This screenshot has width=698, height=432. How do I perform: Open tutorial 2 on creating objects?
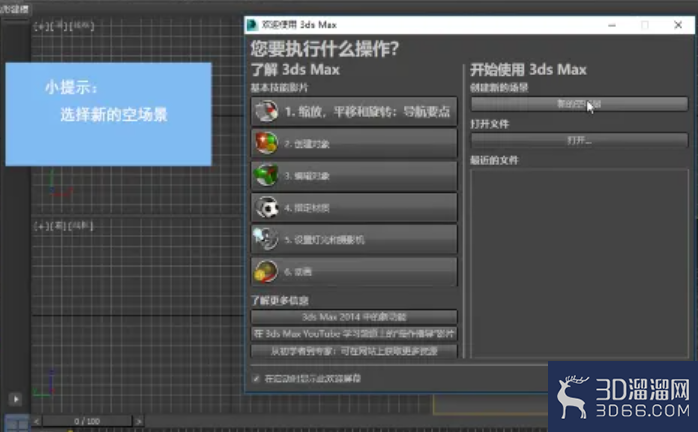(354, 143)
